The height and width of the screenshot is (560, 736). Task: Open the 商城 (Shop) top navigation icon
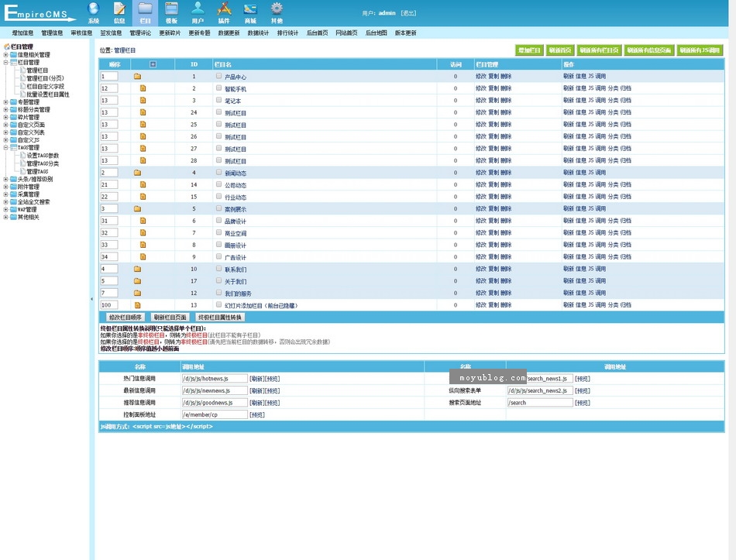click(x=250, y=12)
